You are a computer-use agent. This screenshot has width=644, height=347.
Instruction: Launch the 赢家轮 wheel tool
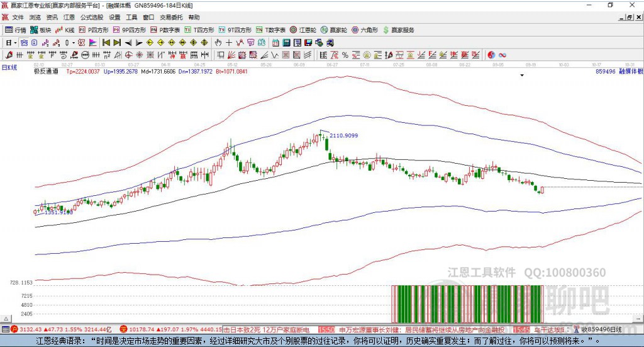[334, 30]
